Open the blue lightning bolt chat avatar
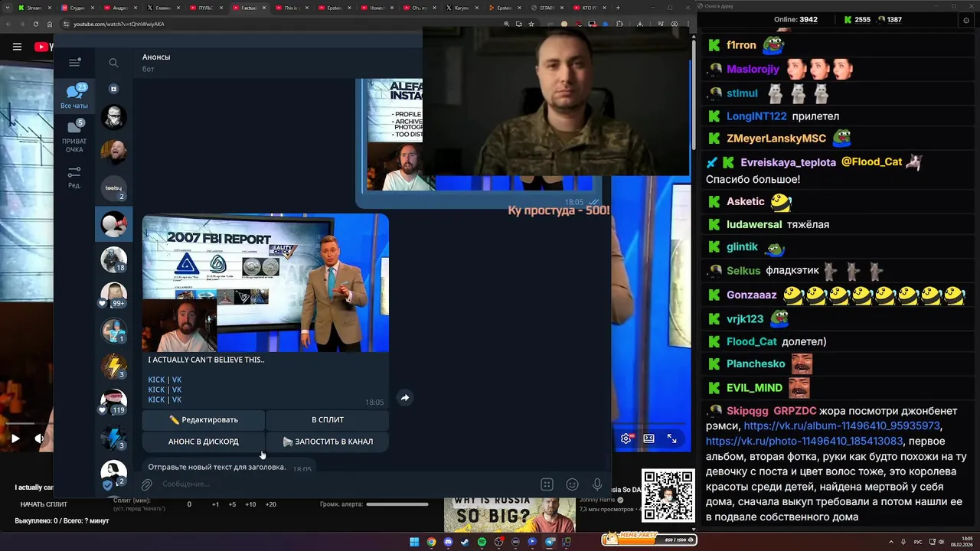 tap(113, 437)
